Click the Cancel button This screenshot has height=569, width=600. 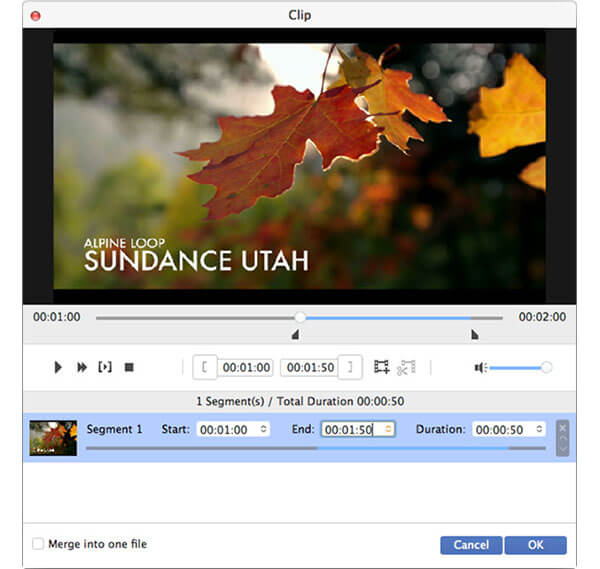470,545
